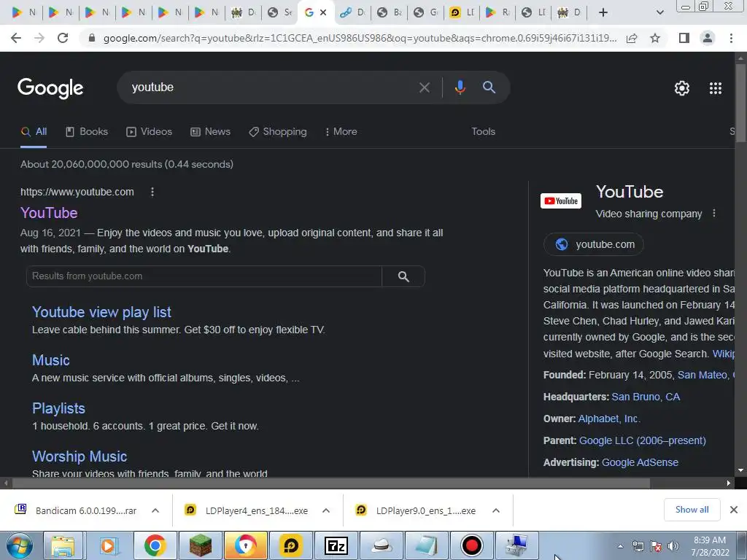This screenshot has width=747, height=560.
Task: Click the browser forward arrow
Action: (x=39, y=38)
